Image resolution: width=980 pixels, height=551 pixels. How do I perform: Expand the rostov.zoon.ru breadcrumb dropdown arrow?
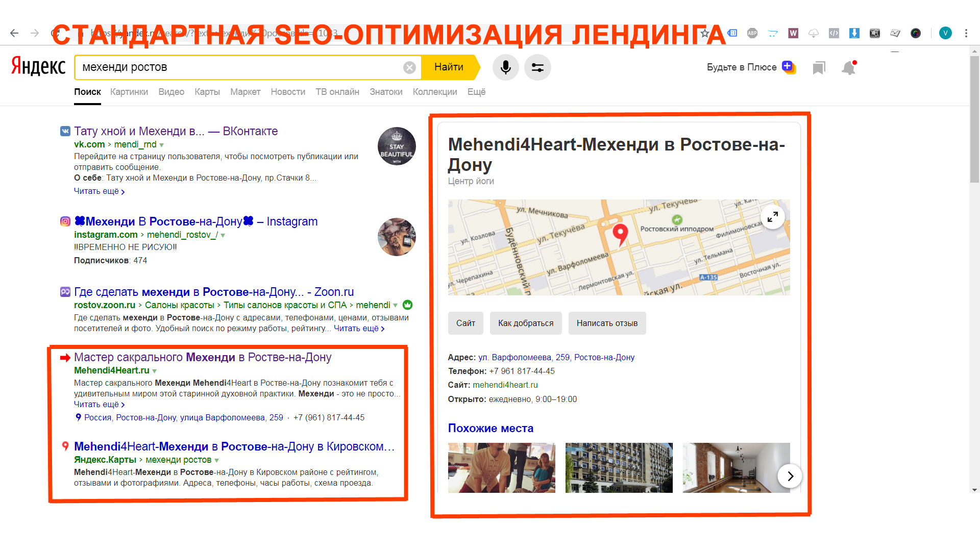coord(395,306)
